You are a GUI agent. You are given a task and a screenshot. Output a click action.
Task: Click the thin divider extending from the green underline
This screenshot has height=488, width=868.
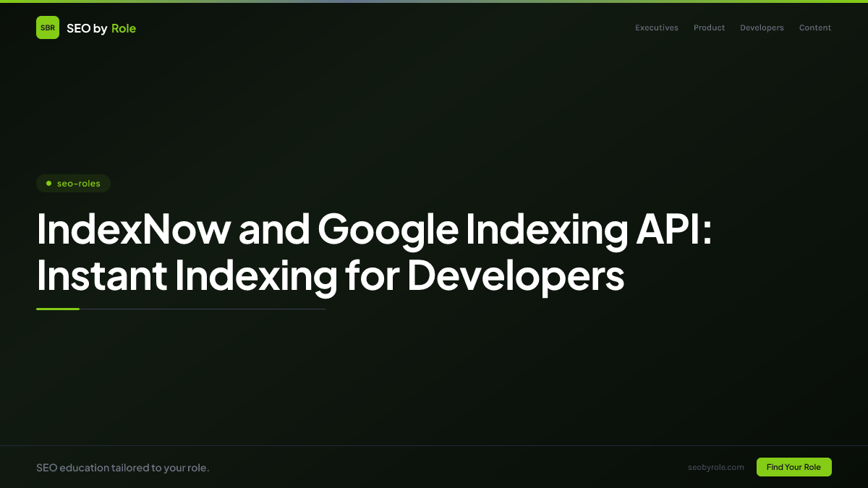coord(203,309)
